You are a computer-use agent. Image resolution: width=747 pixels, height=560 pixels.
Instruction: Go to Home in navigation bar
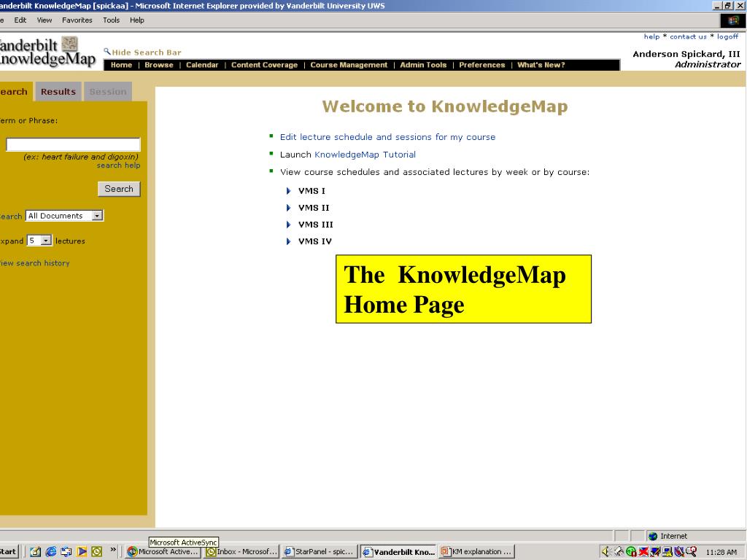121,65
